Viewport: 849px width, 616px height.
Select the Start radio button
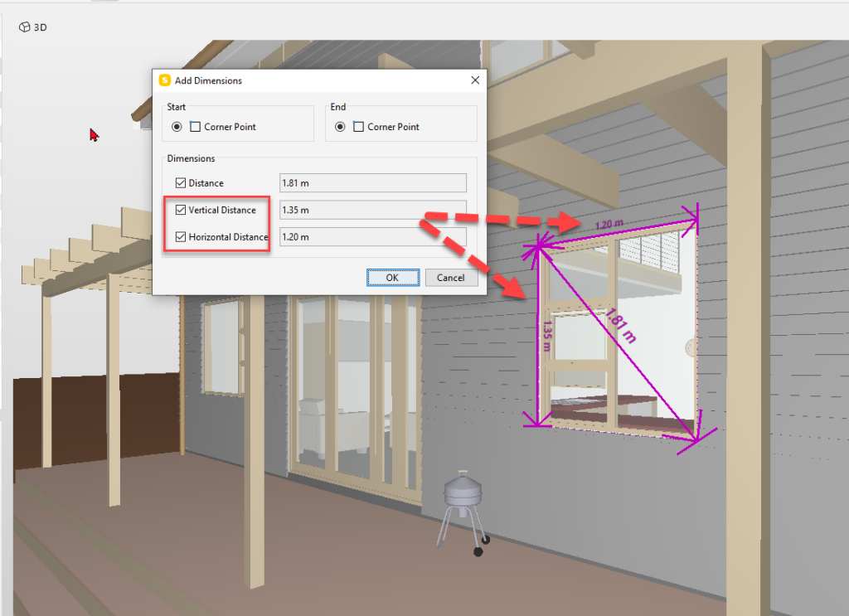pyautogui.click(x=177, y=127)
